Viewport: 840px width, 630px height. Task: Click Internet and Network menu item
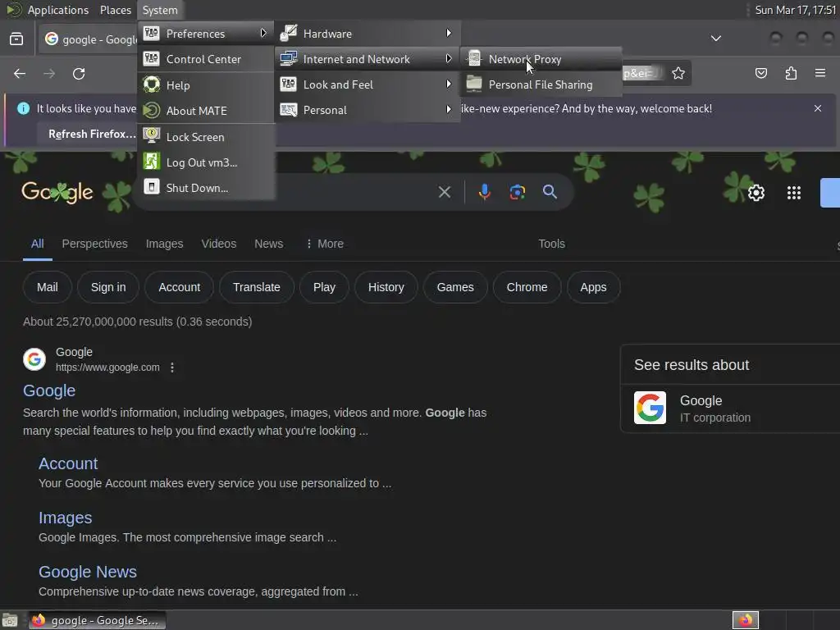pos(367,59)
